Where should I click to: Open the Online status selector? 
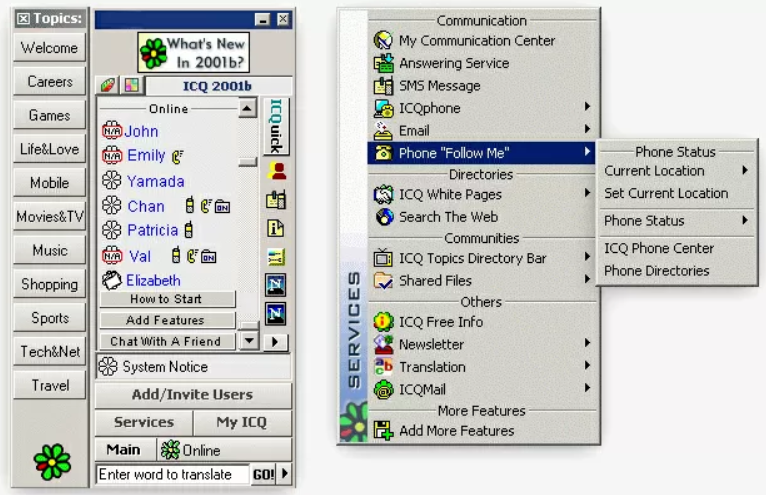click(225, 450)
